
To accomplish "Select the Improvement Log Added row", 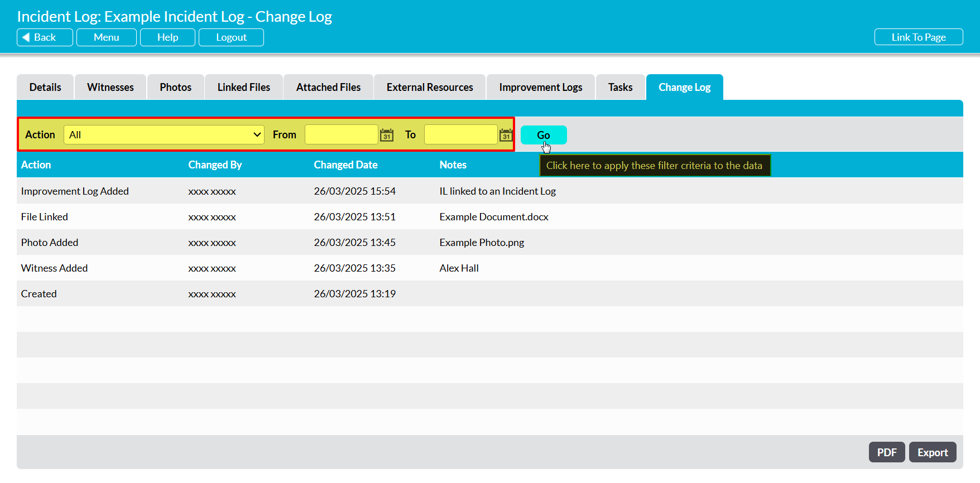I will (490, 191).
